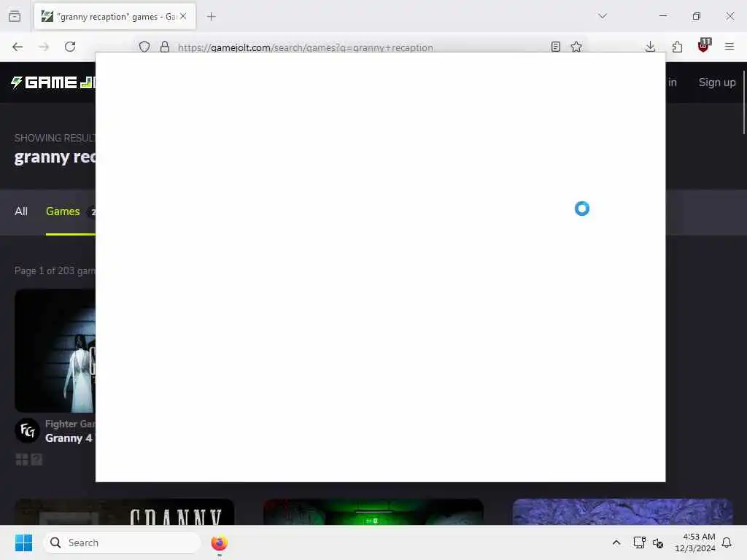Go back to the previous page
Viewport: 747px width, 560px height.
point(18,47)
